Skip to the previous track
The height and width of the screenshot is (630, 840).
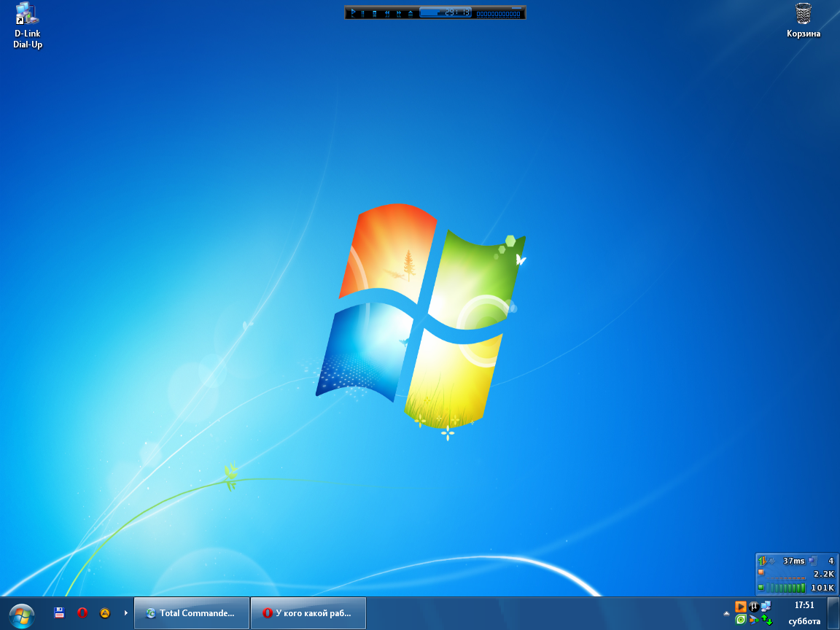[x=386, y=12]
